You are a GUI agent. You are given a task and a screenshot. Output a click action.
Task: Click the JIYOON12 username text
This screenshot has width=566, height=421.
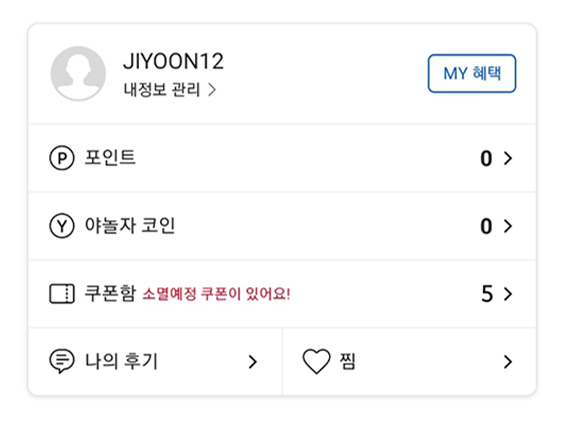(174, 61)
